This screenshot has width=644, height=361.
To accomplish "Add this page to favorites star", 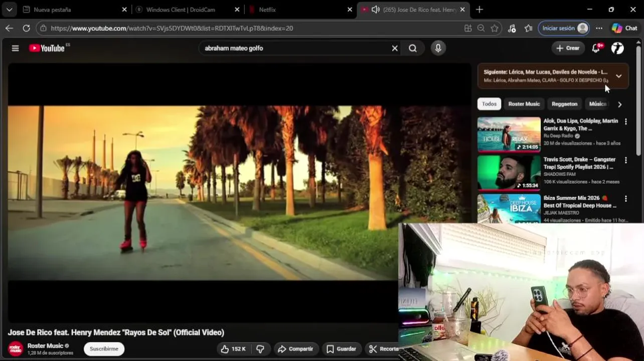I will pos(495,28).
